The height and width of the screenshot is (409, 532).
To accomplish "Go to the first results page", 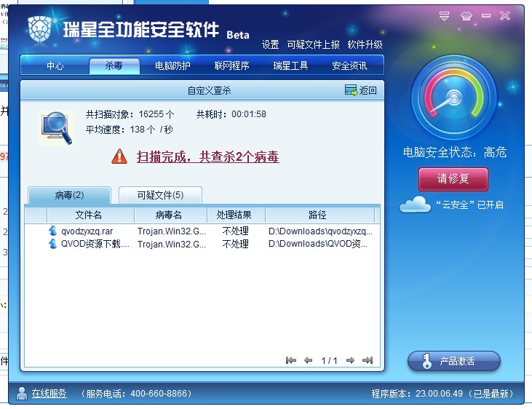I will point(291,360).
